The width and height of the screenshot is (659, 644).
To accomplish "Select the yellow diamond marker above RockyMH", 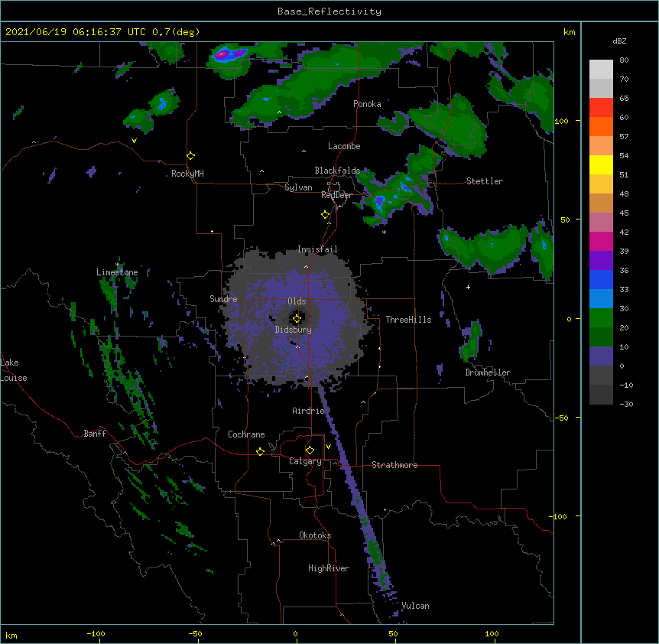I will 191,156.
